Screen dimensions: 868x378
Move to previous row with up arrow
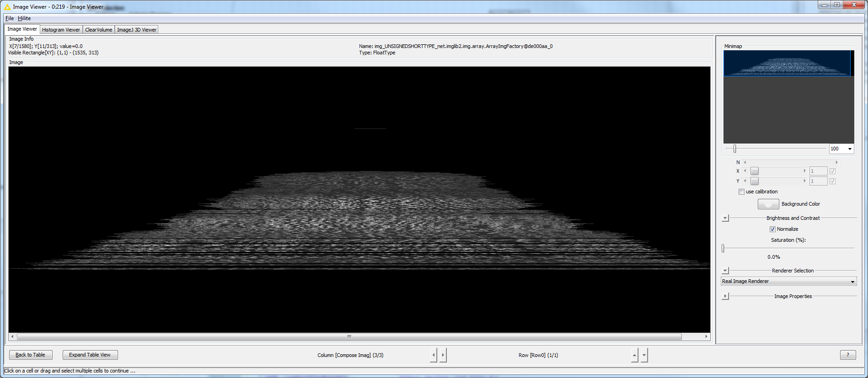634,355
